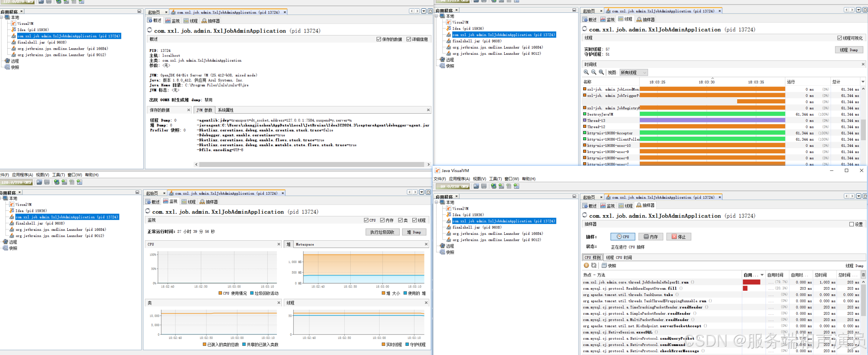868x355 pixels.
Task: Click the 执行垃圾回收 button
Action: point(382,232)
